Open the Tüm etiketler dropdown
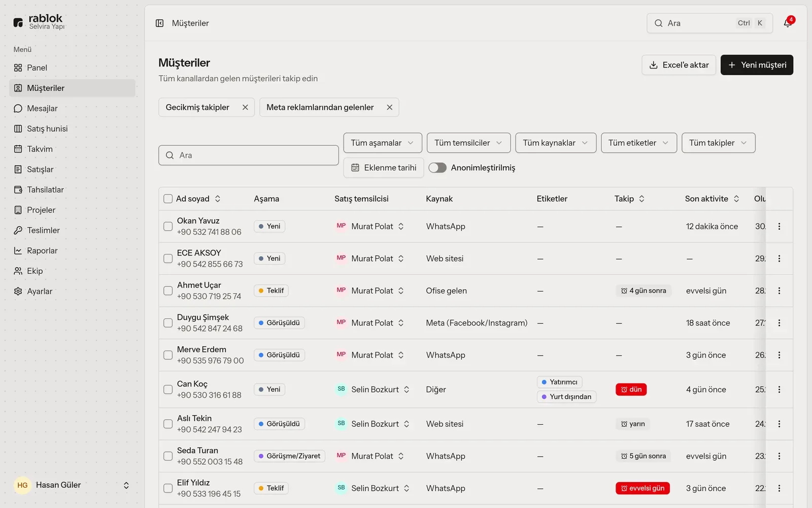This screenshot has height=508, width=812. click(x=639, y=143)
